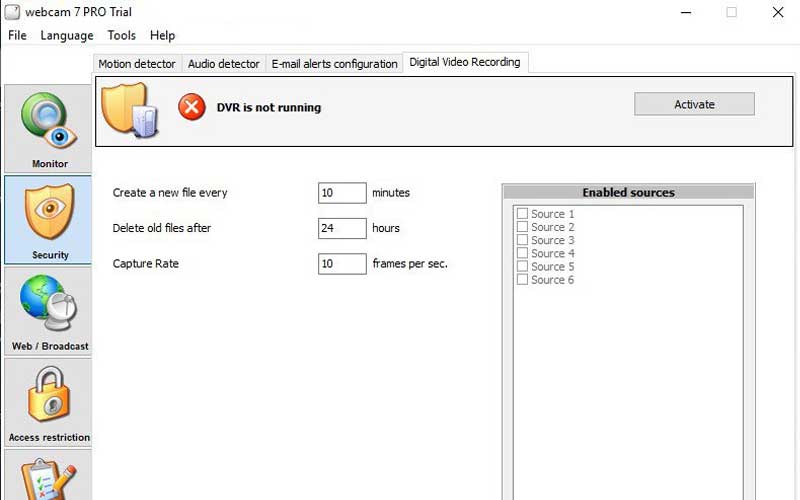The height and width of the screenshot is (500, 800).
Task: Click the red DVR not running status icon
Action: (192, 107)
